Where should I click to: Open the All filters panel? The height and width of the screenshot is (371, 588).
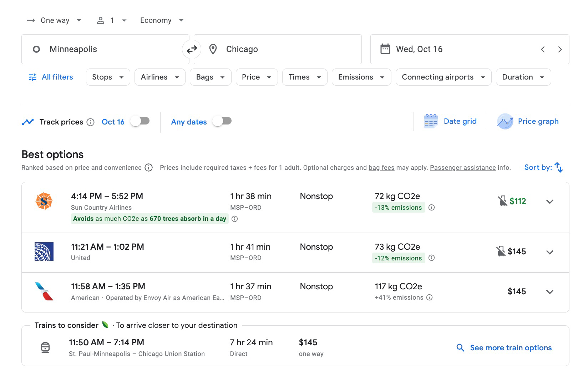point(50,77)
